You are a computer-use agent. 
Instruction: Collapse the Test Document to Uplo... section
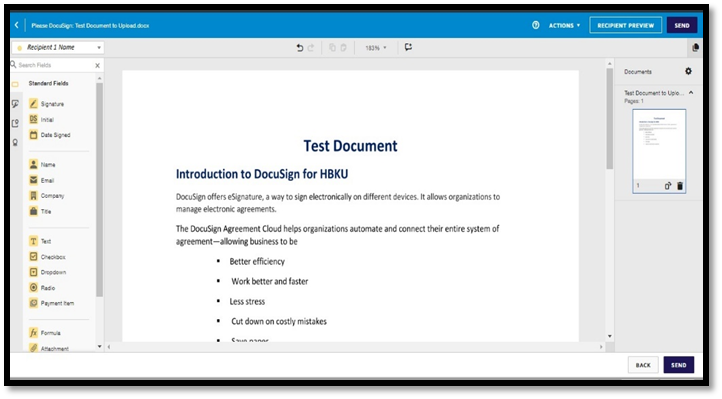(x=691, y=93)
